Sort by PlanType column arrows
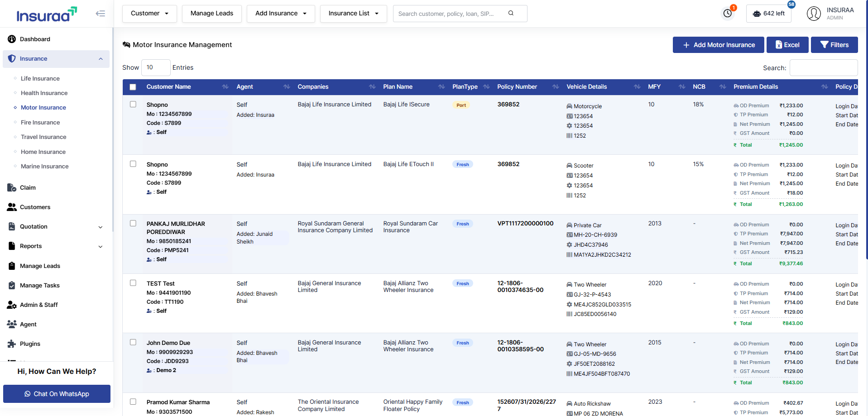Viewport: 868px width, 416px height. [486, 86]
